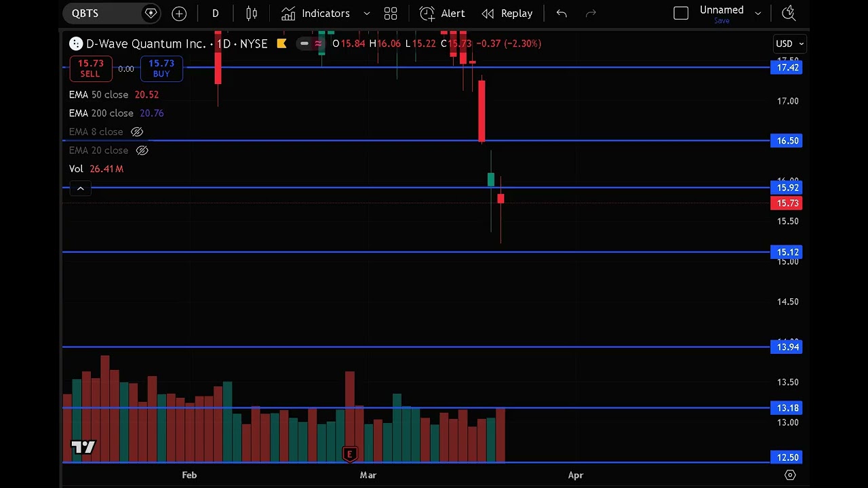Click the TradingView logo on the chart
868x488 pixels.
click(83, 447)
